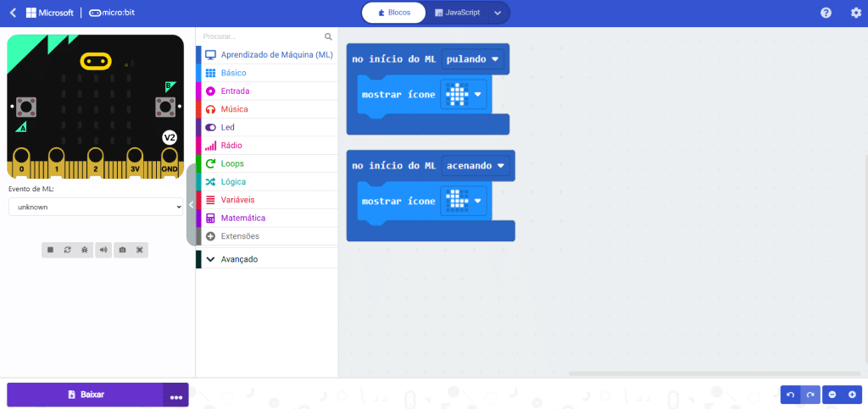Image resolution: width=868 pixels, height=409 pixels.
Task: Select the 'no início do ML' pulando block
Action: (396, 59)
